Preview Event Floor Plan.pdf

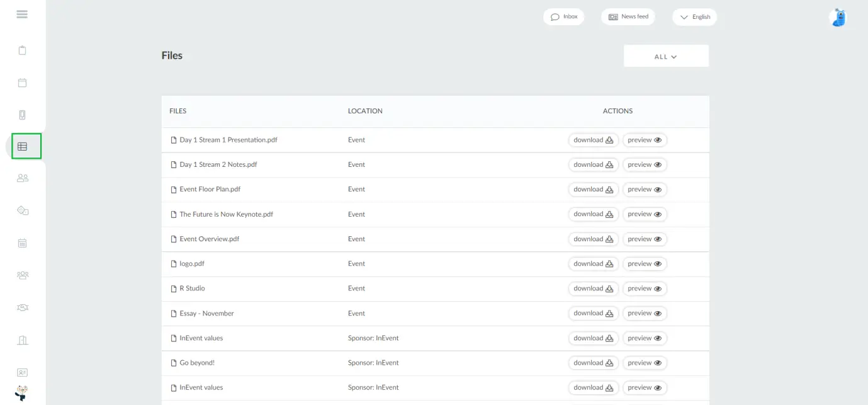click(x=645, y=189)
